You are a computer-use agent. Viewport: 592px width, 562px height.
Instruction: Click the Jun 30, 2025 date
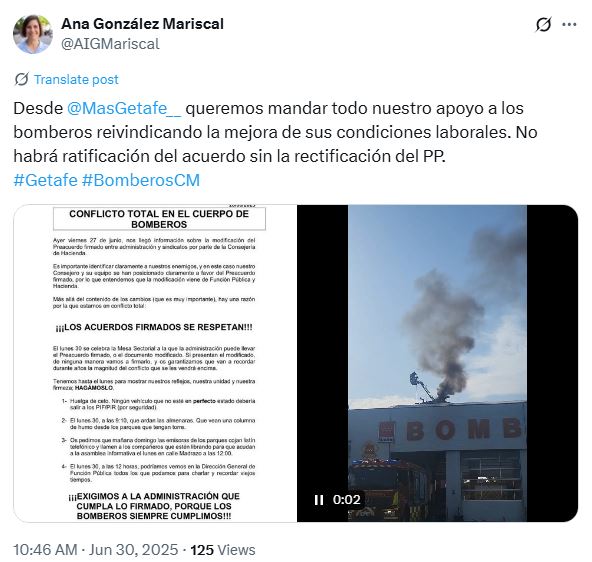[x=133, y=550]
